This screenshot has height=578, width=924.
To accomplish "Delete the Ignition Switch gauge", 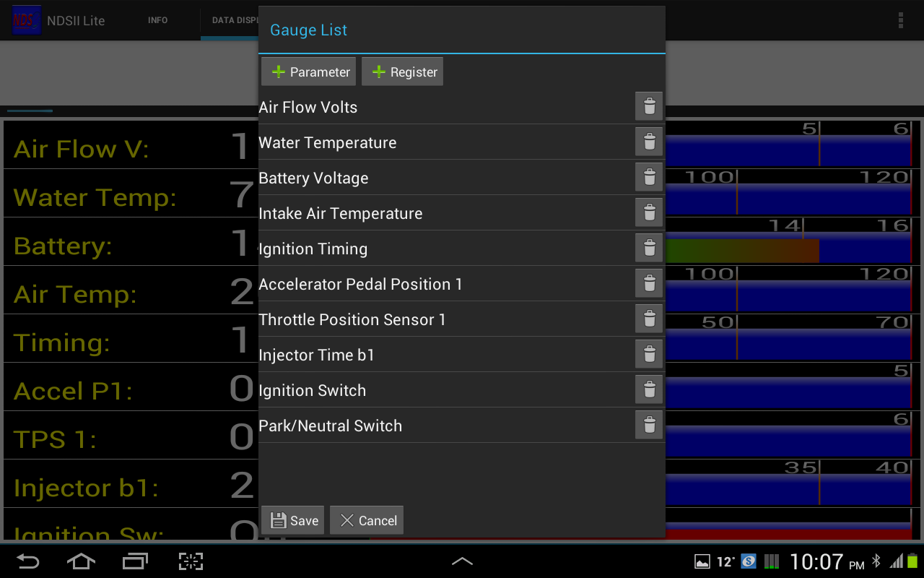I will click(649, 389).
